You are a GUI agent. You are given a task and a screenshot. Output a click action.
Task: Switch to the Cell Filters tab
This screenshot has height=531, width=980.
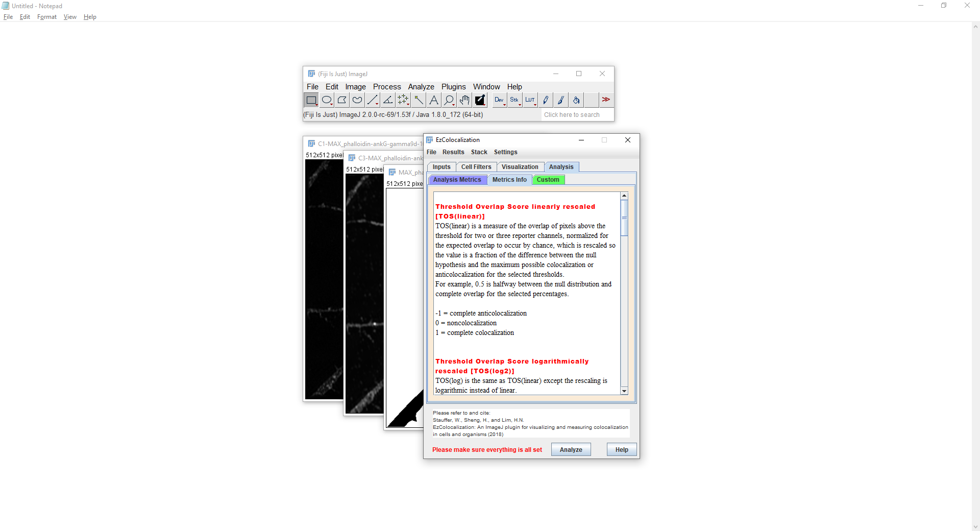476,167
